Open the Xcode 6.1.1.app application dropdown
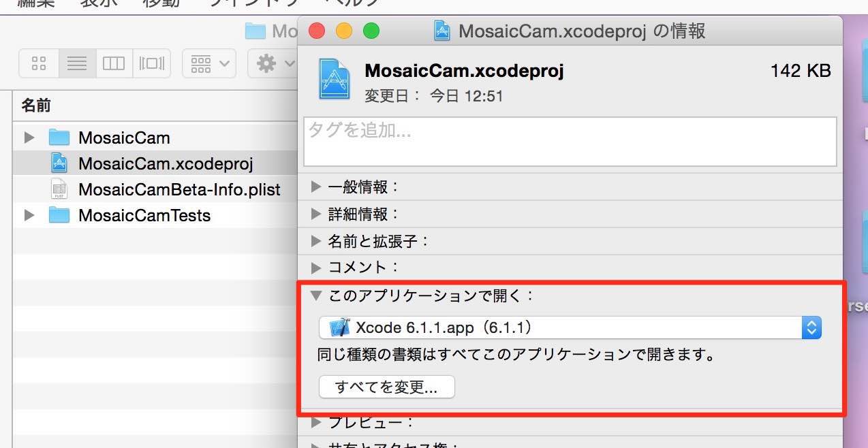This screenshot has width=868, height=448. pyautogui.click(x=570, y=327)
